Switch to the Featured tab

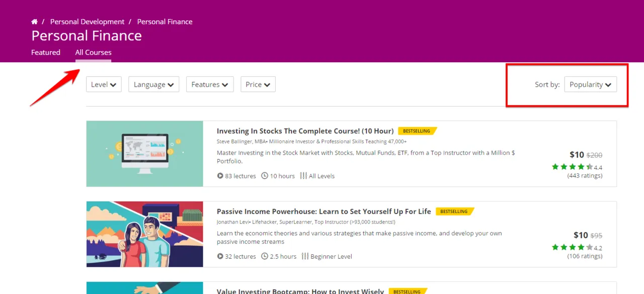click(x=46, y=52)
